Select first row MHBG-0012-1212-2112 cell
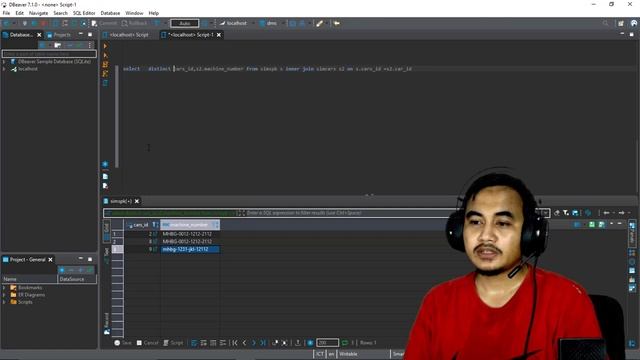This screenshot has height=360, width=640. pyautogui.click(x=190, y=234)
